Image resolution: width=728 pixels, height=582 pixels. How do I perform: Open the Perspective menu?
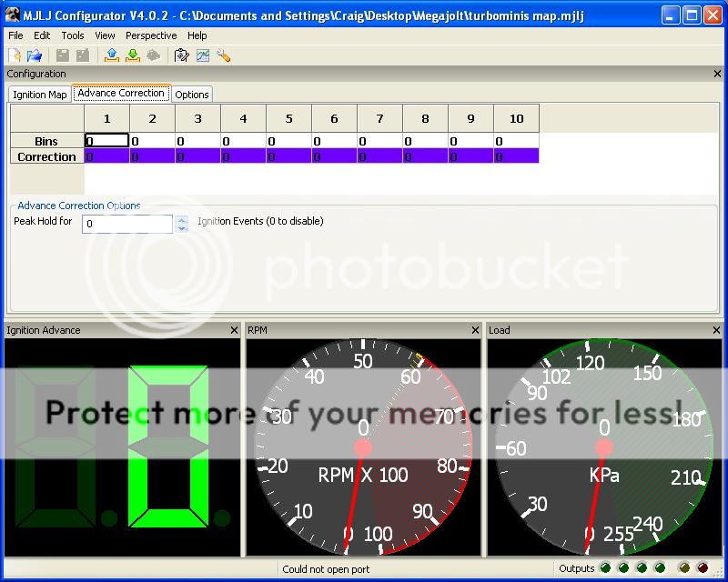pos(151,35)
